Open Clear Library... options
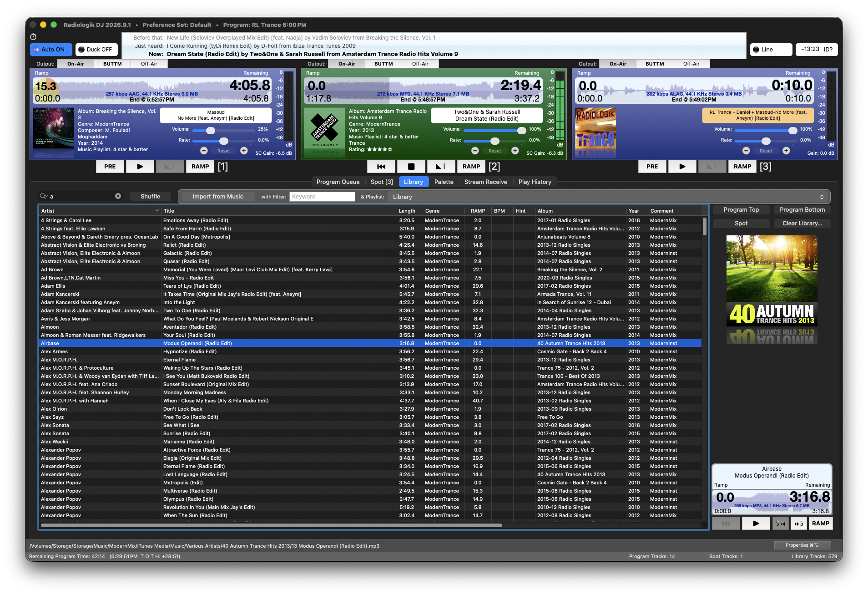 (x=802, y=224)
